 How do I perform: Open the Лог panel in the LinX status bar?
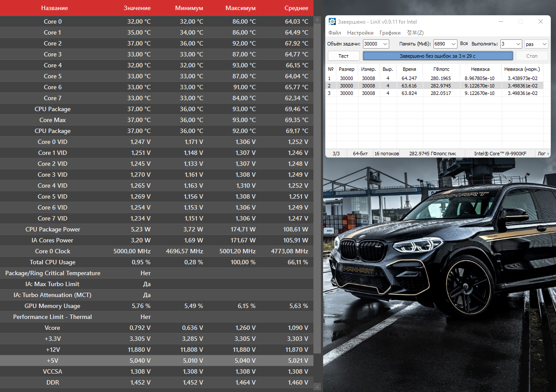(x=543, y=154)
